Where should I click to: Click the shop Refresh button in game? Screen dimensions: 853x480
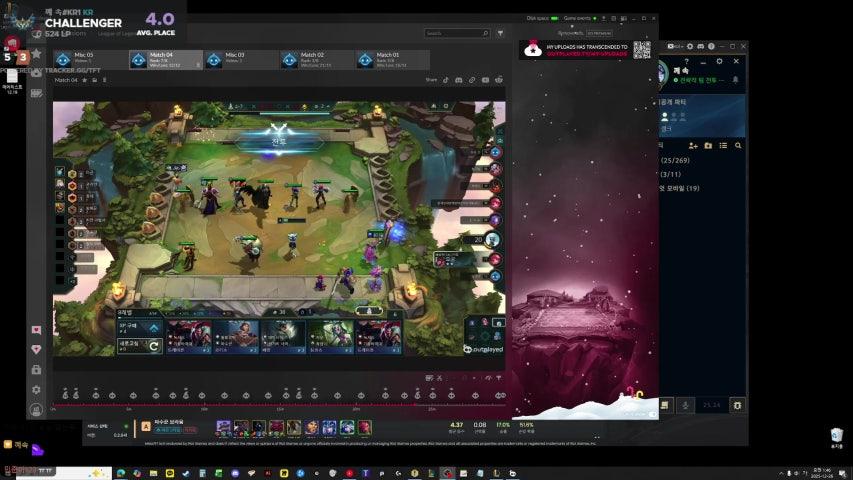coord(139,346)
